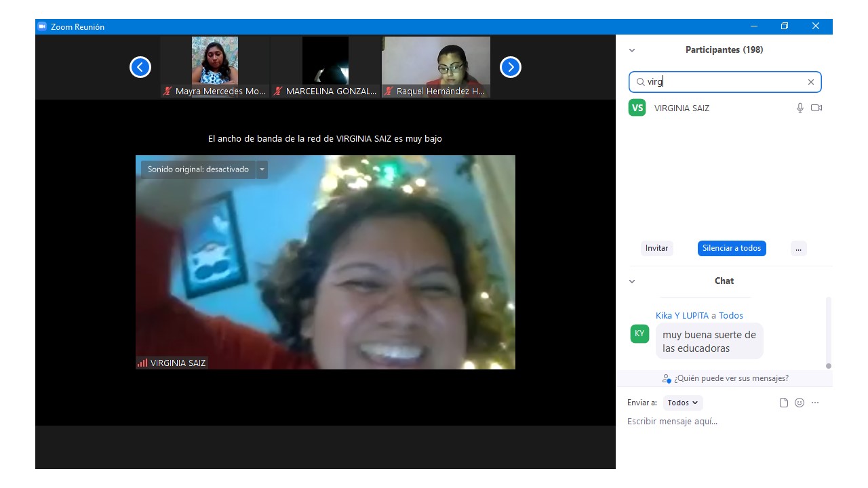
Task: Toggle Sonido original: desactivado button
Action: (198, 169)
